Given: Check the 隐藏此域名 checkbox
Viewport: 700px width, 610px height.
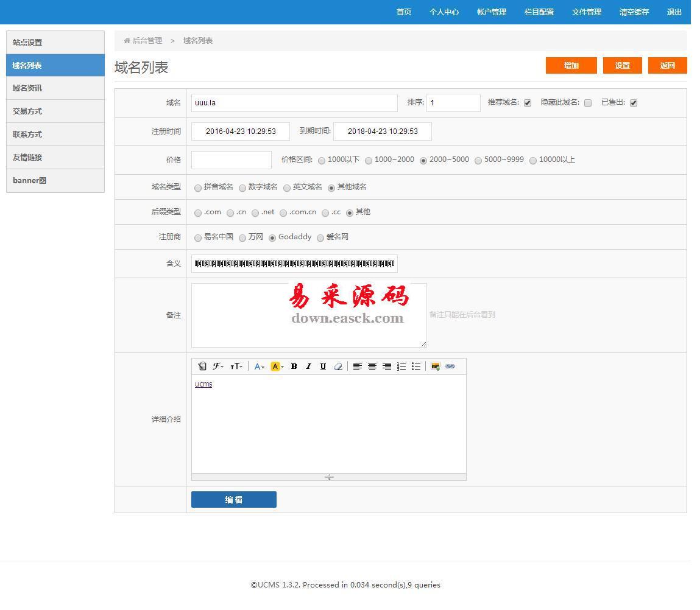Looking at the screenshot, I should [x=588, y=103].
